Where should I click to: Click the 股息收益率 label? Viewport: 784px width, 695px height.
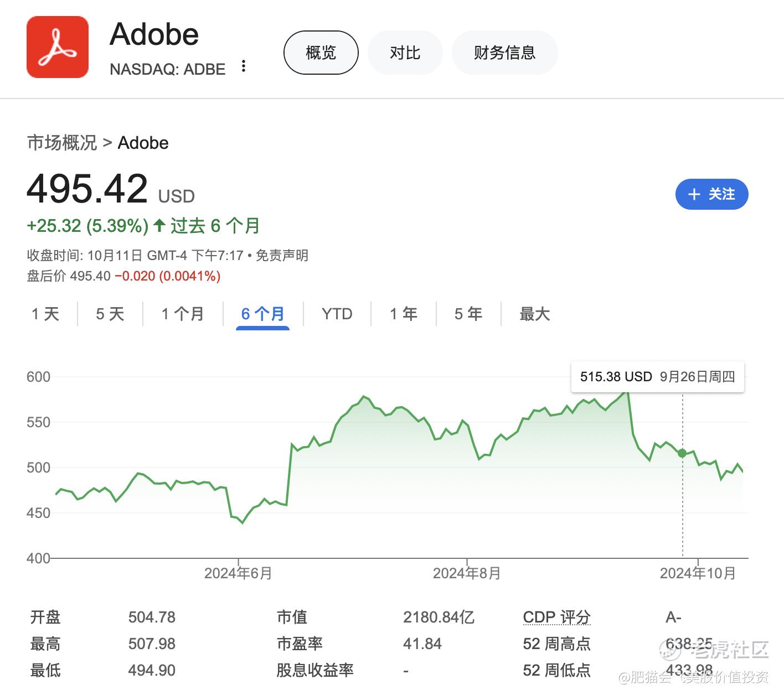point(315,670)
